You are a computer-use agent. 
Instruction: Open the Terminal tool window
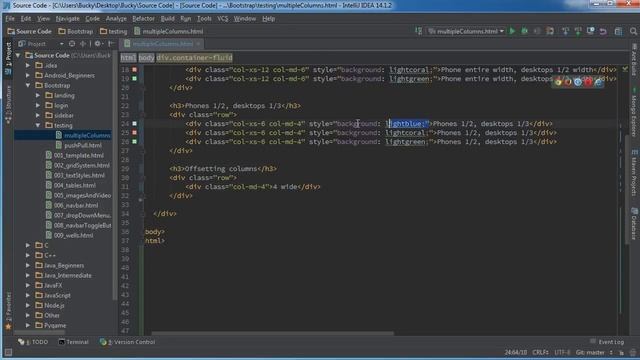point(73,342)
